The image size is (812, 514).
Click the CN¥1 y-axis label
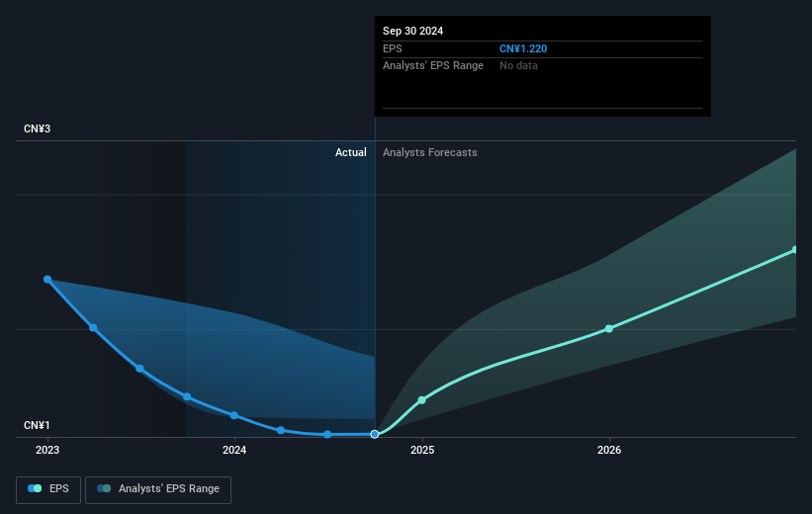(37, 425)
